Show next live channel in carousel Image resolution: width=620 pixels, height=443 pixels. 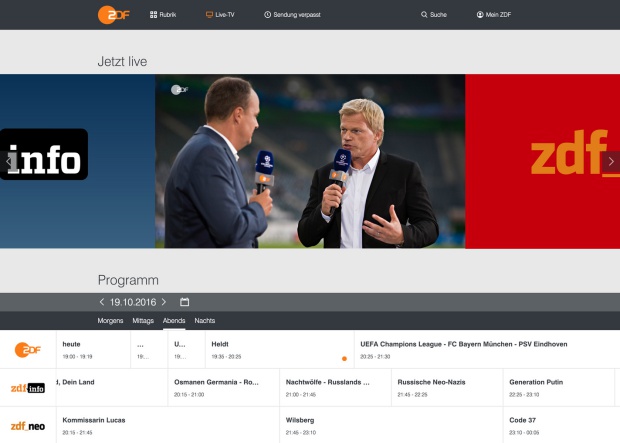[611, 161]
